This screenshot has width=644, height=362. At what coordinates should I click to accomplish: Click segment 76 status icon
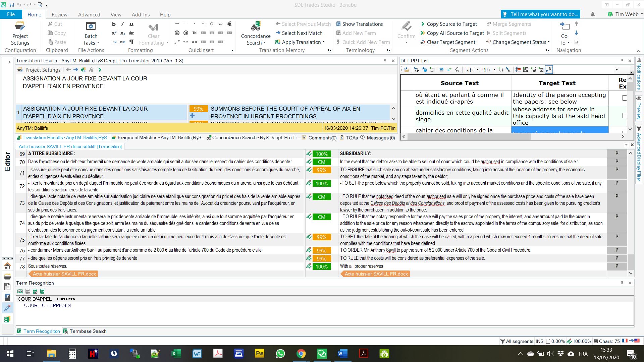tap(309, 250)
